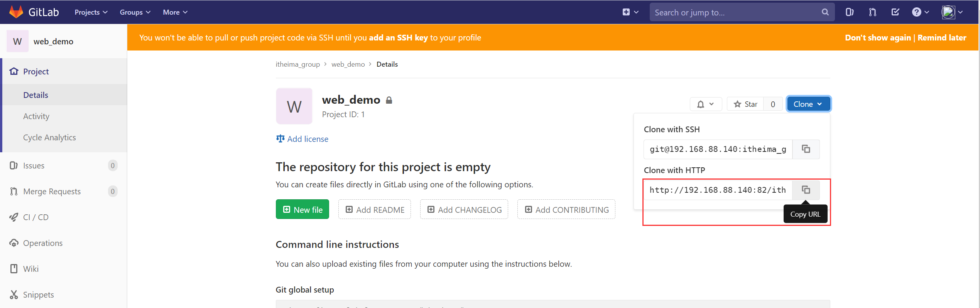Copy the SSH clone URL
The image size is (980, 308).
pyautogui.click(x=806, y=149)
